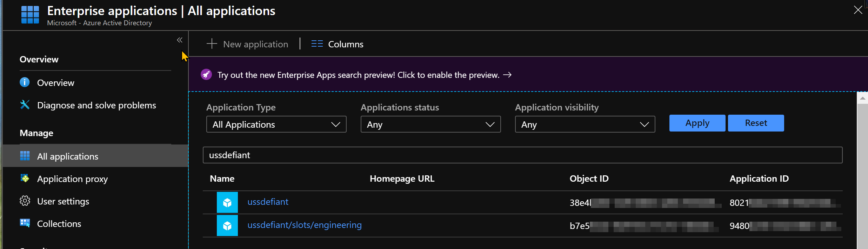Click New application toolbar button

tap(247, 44)
